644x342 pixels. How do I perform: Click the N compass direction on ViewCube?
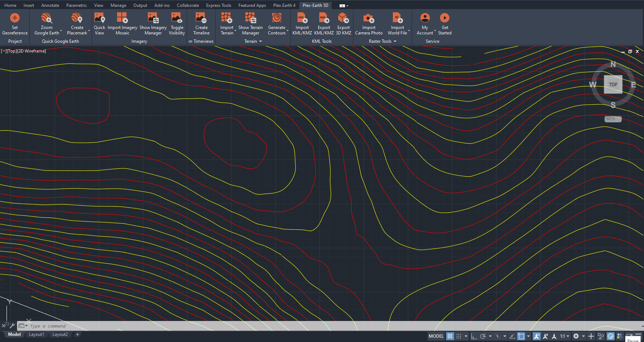click(613, 64)
